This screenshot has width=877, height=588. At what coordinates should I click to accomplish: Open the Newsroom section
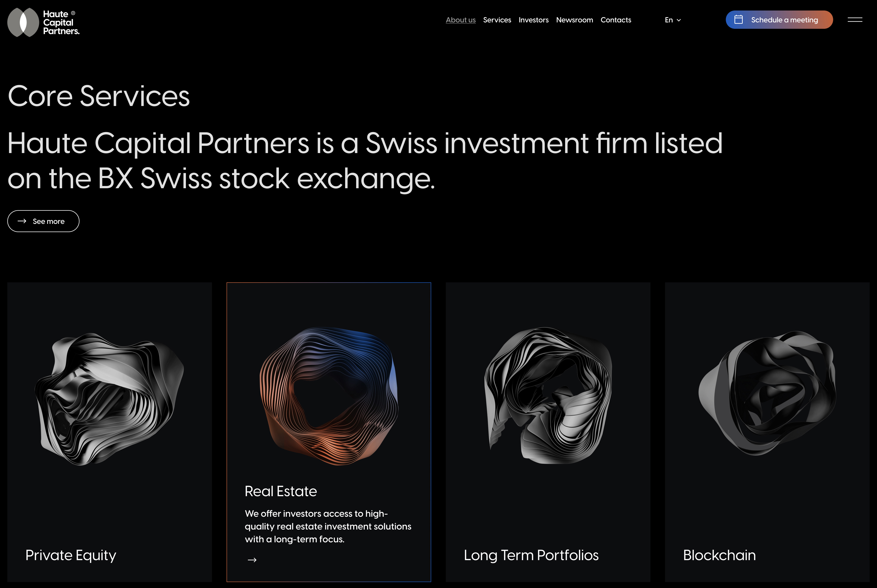pos(574,20)
